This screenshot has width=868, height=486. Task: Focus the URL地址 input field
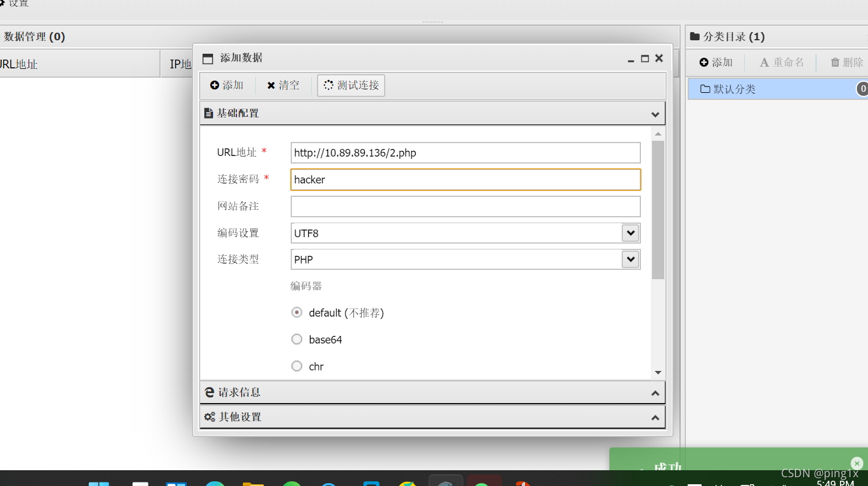pyautogui.click(x=465, y=153)
